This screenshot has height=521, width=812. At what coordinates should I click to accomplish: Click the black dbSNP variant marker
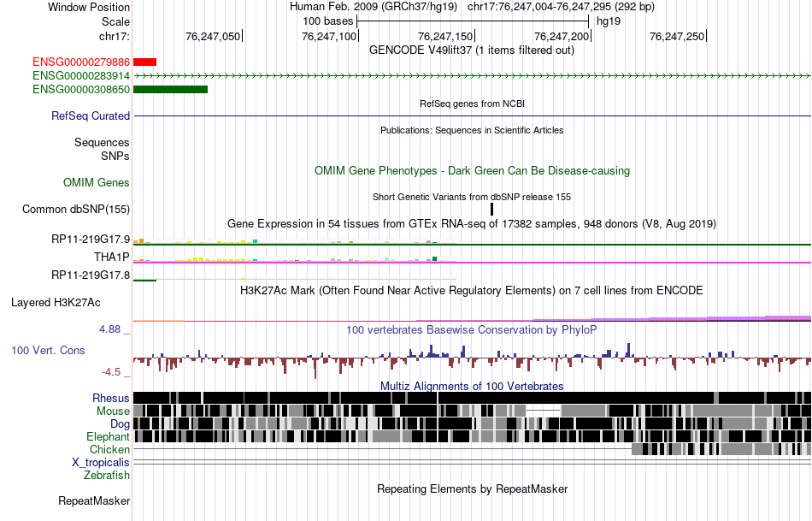tap(492, 209)
